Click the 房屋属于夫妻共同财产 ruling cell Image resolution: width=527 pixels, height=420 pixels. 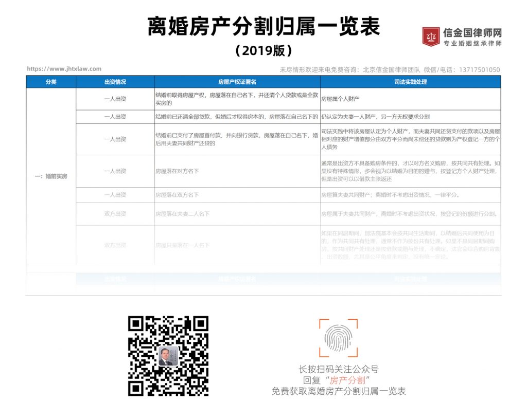pyautogui.click(x=410, y=214)
